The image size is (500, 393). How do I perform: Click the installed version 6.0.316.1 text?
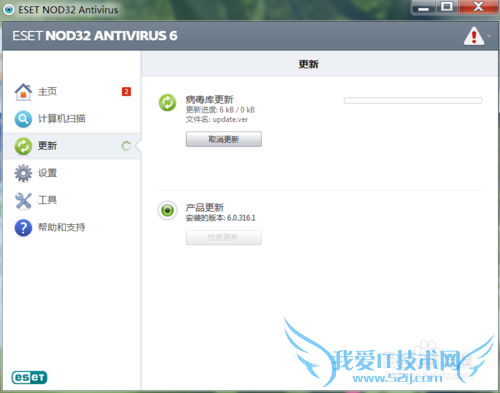[220, 218]
